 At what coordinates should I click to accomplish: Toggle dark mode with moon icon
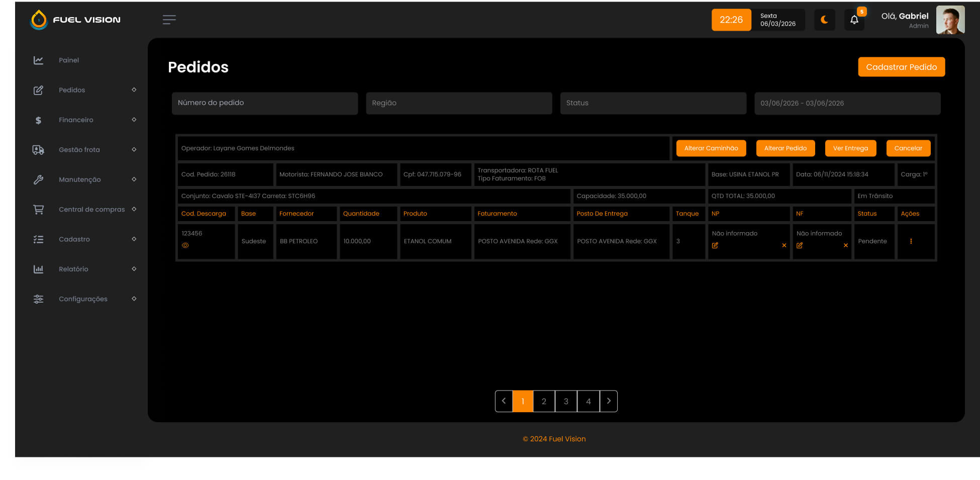[824, 20]
